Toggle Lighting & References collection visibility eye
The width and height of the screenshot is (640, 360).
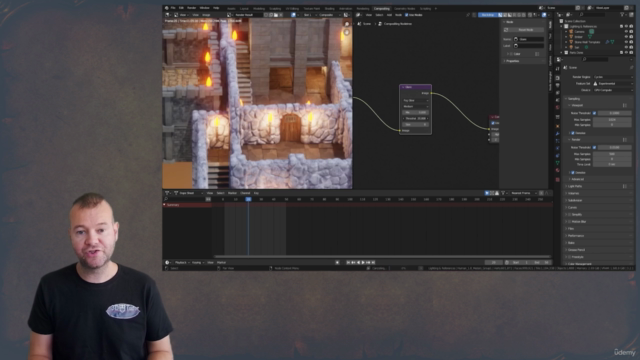(626, 26)
